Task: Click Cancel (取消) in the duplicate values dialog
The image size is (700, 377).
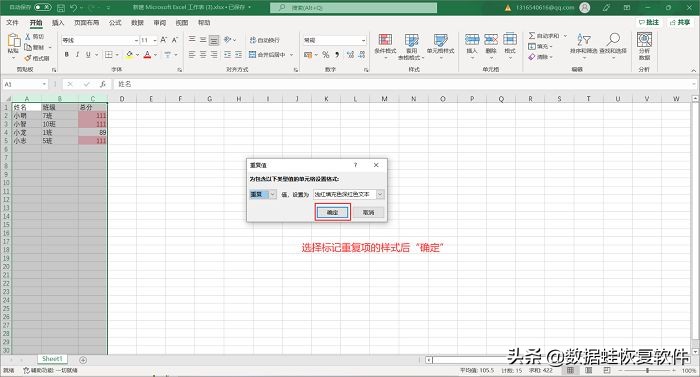Action: [368, 213]
